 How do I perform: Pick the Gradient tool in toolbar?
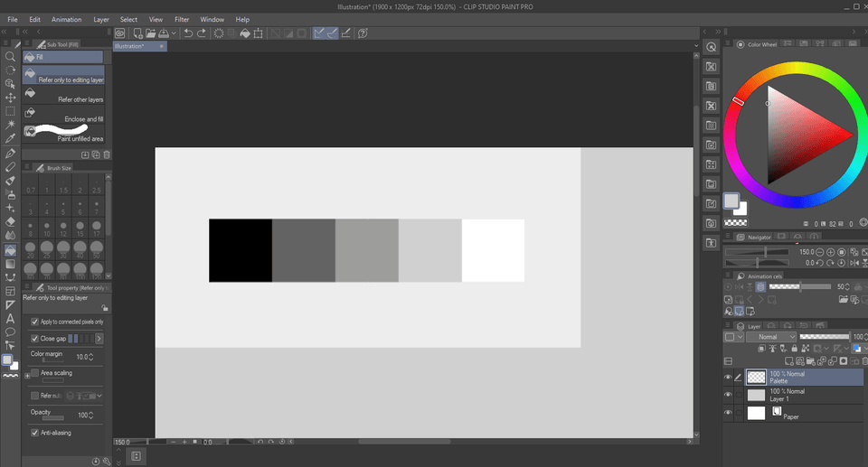tap(10, 264)
